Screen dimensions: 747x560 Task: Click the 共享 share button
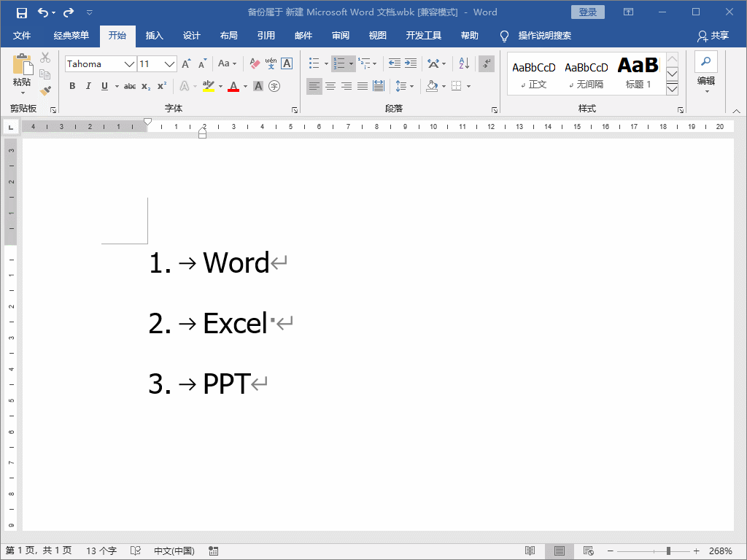coord(713,36)
